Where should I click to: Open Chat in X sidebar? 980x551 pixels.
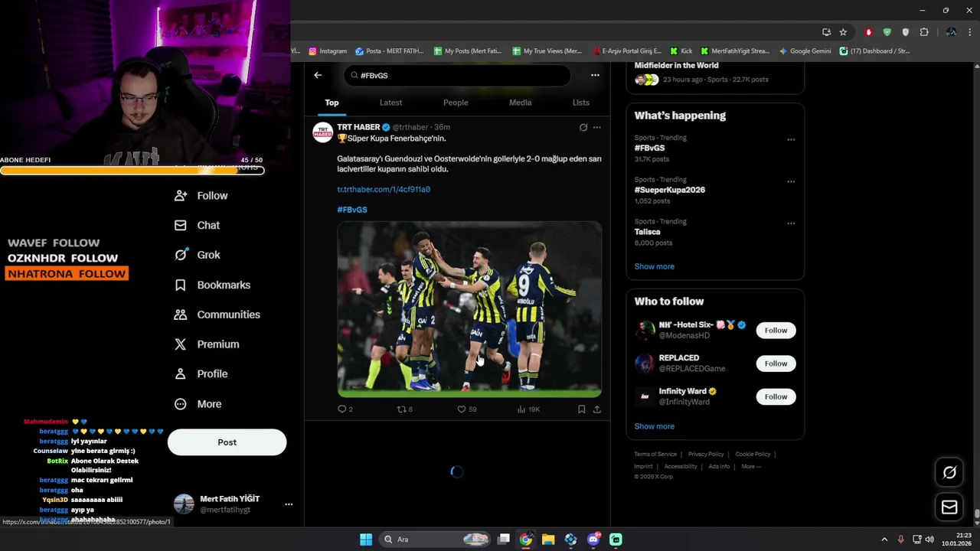[198, 226]
